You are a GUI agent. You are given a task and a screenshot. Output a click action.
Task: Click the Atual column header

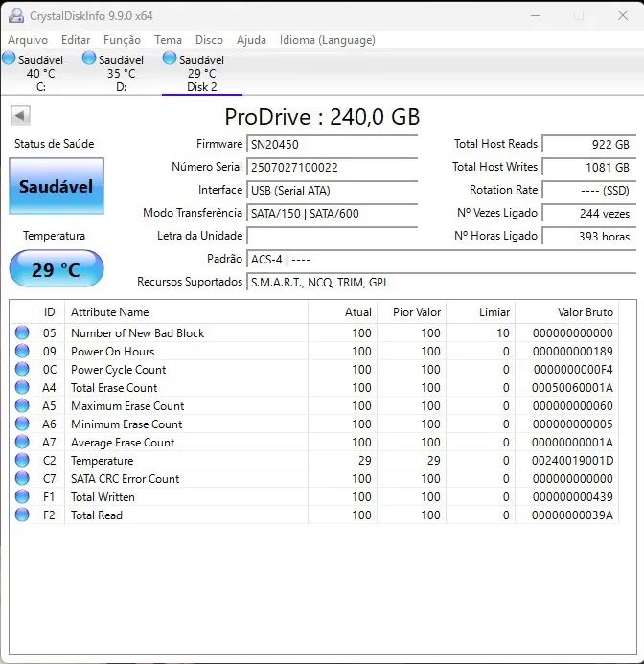(343, 312)
